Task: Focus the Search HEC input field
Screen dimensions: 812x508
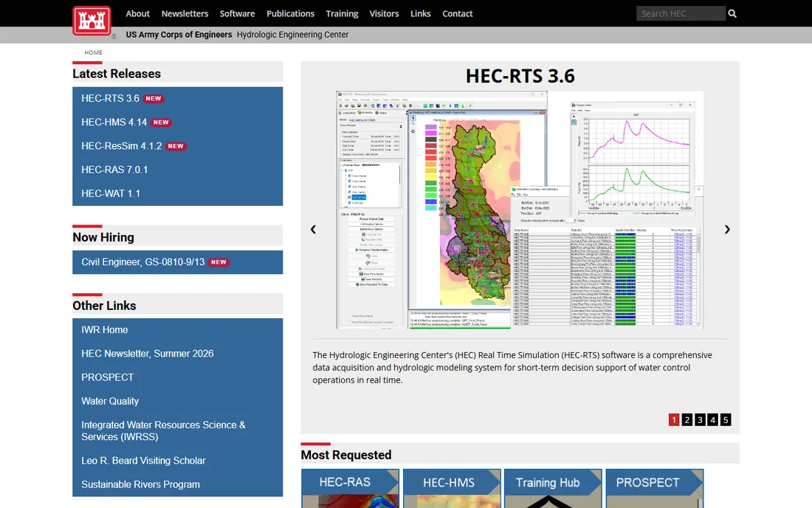Action: click(681, 13)
